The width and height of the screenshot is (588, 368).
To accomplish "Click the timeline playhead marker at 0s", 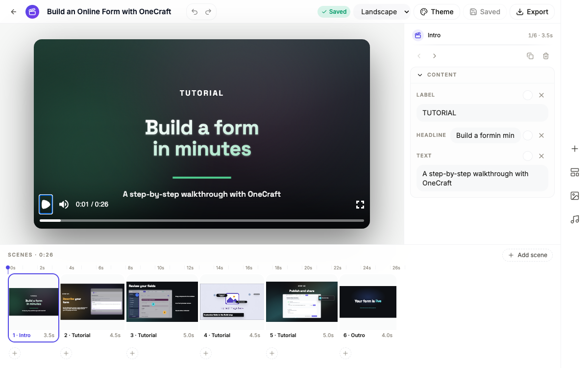I will coord(7,268).
